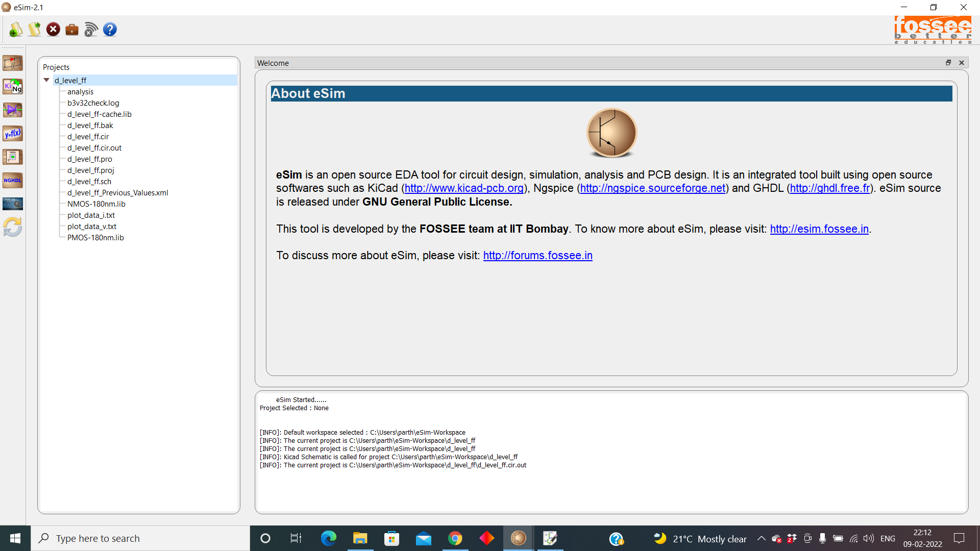
Task: Click the Open Project folder icon
Action: (34, 30)
